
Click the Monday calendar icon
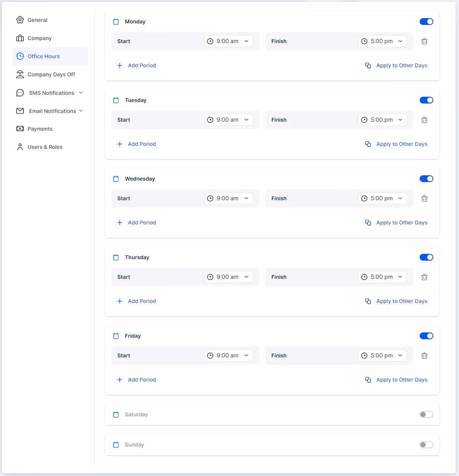point(116,22)
